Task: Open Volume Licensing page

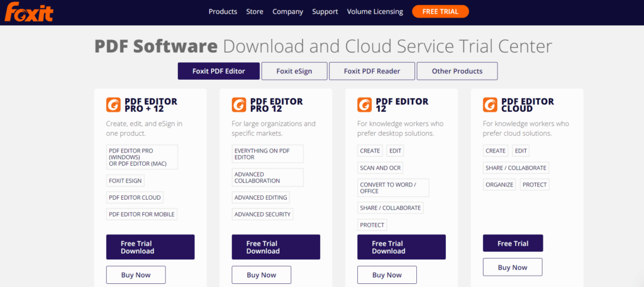Action: coord(375,11)
